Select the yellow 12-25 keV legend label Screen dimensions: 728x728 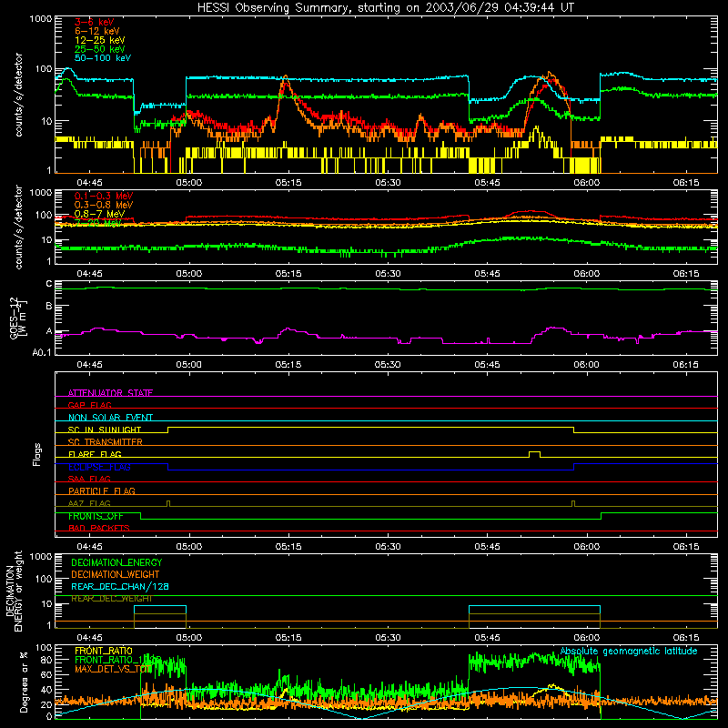[x=100, y=40]
